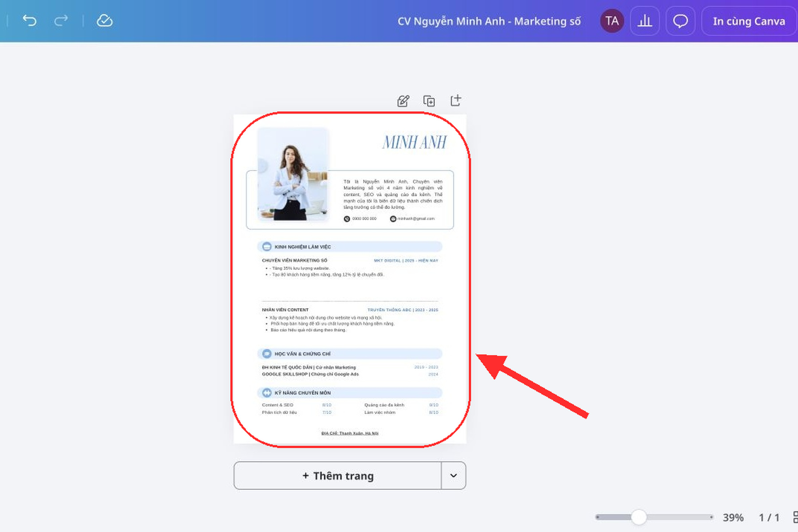Open the TA user avatar
Viewport: 798px width, 532px height.
[612, 21]
